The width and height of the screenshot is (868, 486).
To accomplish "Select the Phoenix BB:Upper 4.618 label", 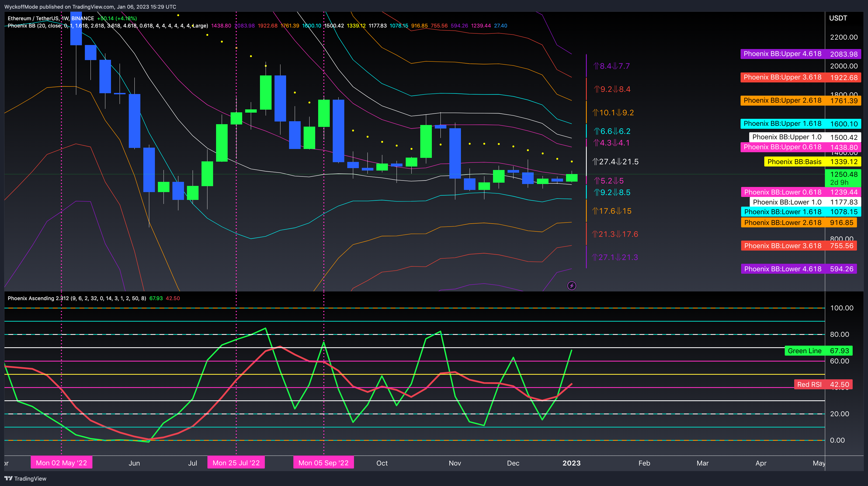I will [801, 54].
